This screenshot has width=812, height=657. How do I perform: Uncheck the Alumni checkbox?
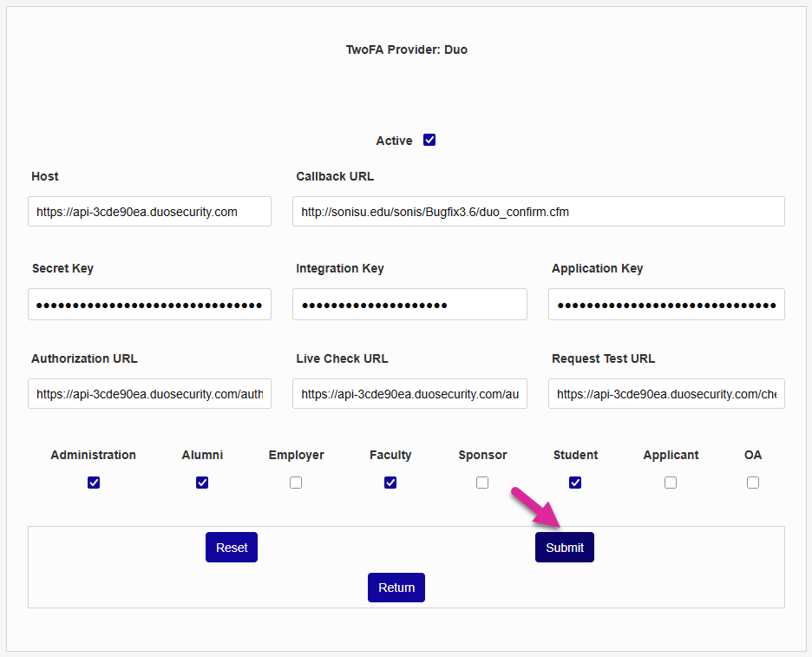click(x=202, y=483)
